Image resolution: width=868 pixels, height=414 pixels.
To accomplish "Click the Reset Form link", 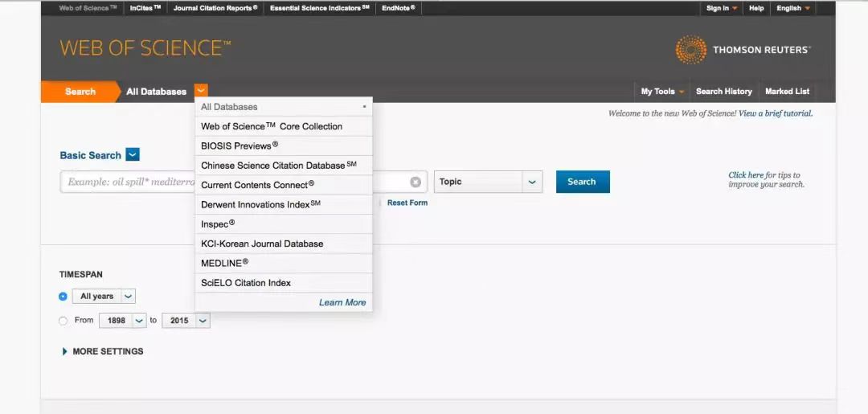I will click(x=407, y=203).
